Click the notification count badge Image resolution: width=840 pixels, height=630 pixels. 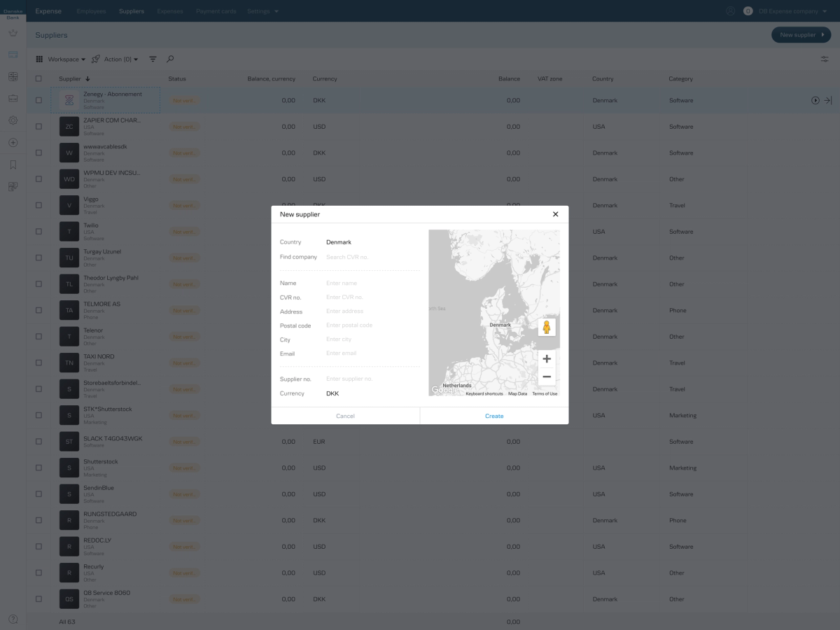coord(748,11)
